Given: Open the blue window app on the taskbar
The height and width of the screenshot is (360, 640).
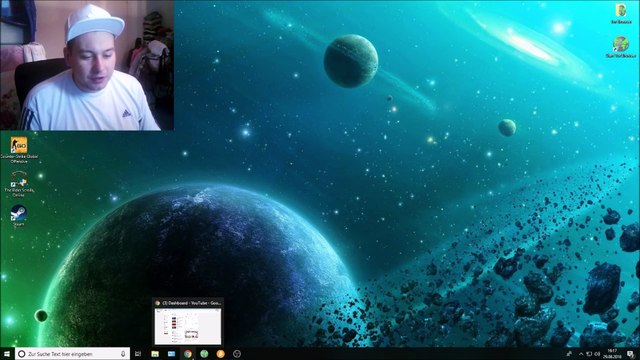Looking at the screenshot, I should pyautogui.click(x=171, y=354).
